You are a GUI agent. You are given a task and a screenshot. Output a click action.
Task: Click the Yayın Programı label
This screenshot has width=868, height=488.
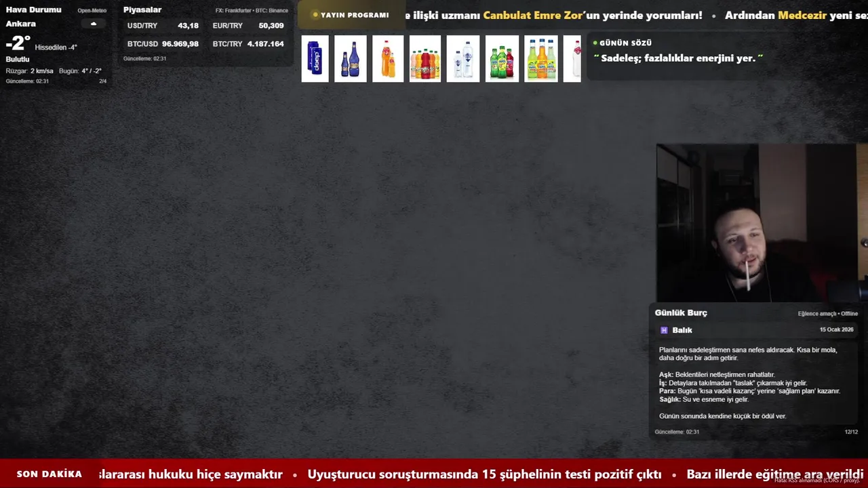(x=355, y=15)
